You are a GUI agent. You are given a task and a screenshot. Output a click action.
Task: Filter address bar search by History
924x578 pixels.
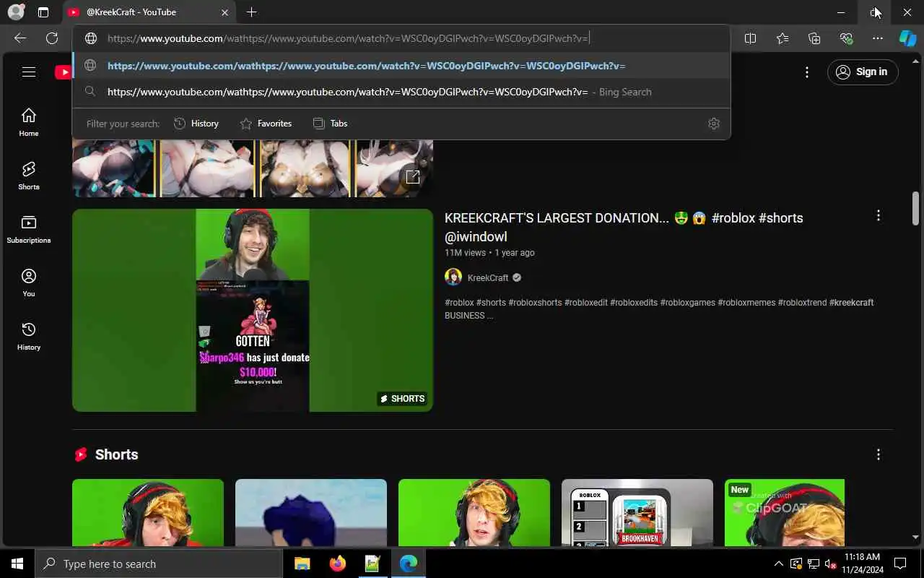[x=196, y=124]
